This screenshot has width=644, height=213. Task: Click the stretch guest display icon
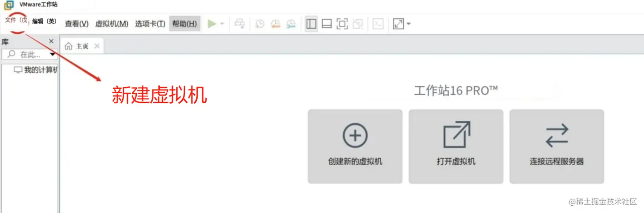click(398, 24)
